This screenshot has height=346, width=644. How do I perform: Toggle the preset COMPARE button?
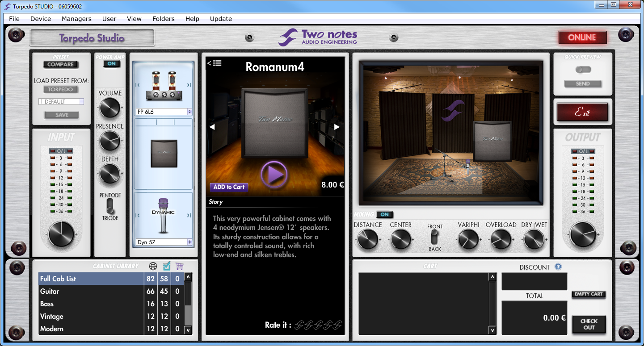tap(61, 64)
